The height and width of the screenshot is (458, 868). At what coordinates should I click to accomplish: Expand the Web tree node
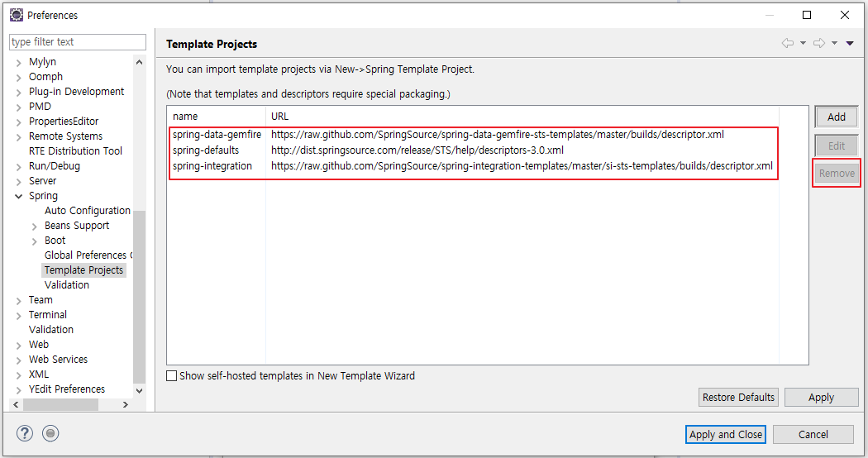19,346
